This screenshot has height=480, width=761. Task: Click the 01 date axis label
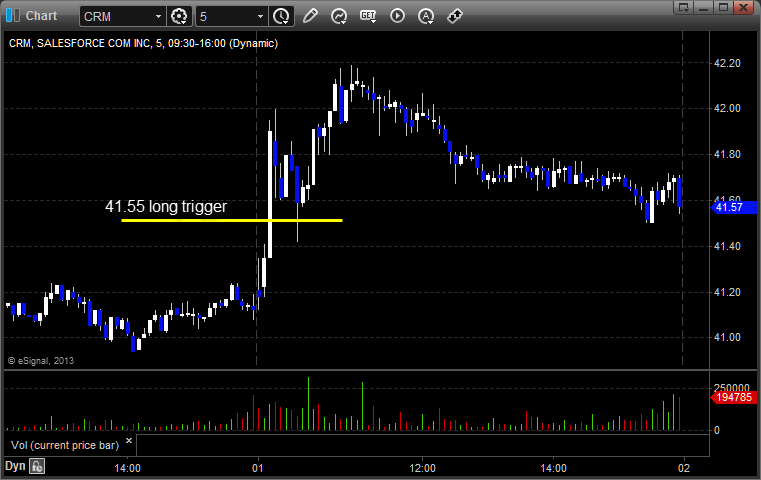coord(258,468)
